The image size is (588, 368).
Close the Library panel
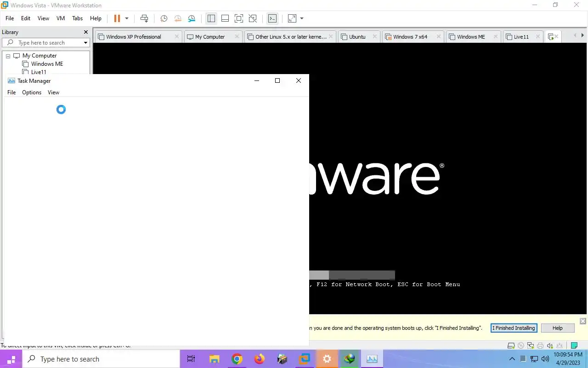[85, 32]
